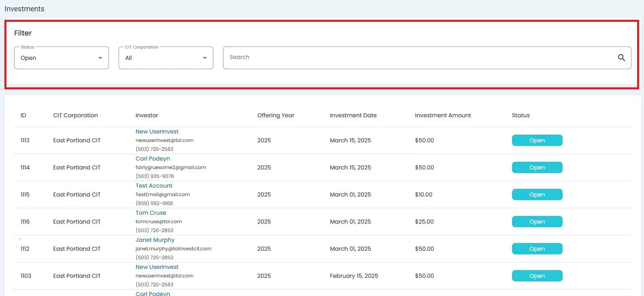Click the Investment Date column header
The height and width of the screenshot is (296, 644).
[x=353, y=115]
